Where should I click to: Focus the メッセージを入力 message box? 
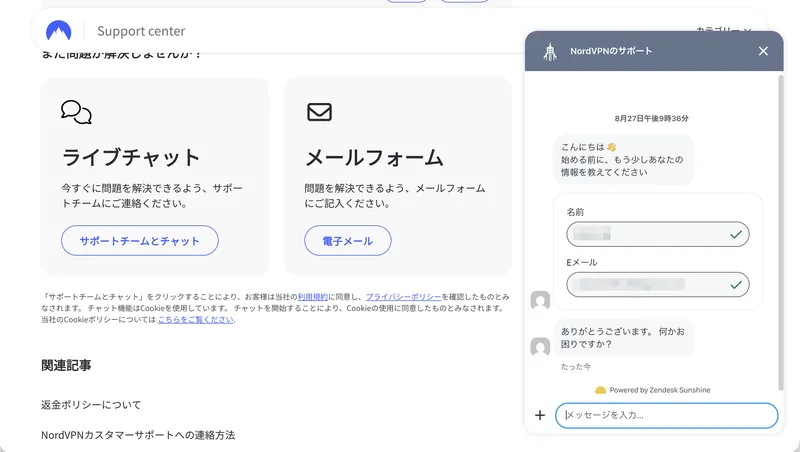coord(666,415)
